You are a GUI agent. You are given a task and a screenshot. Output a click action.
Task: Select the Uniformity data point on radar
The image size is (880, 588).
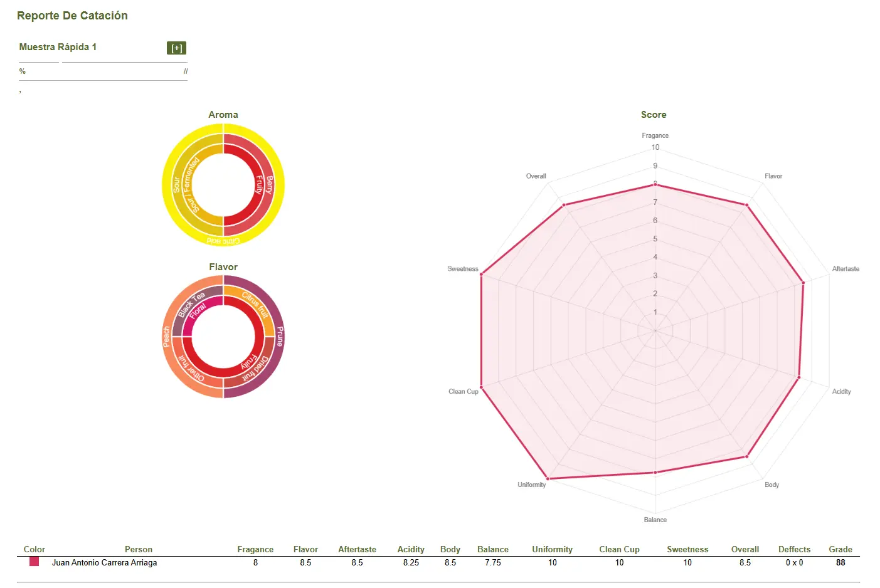point(548,479)
